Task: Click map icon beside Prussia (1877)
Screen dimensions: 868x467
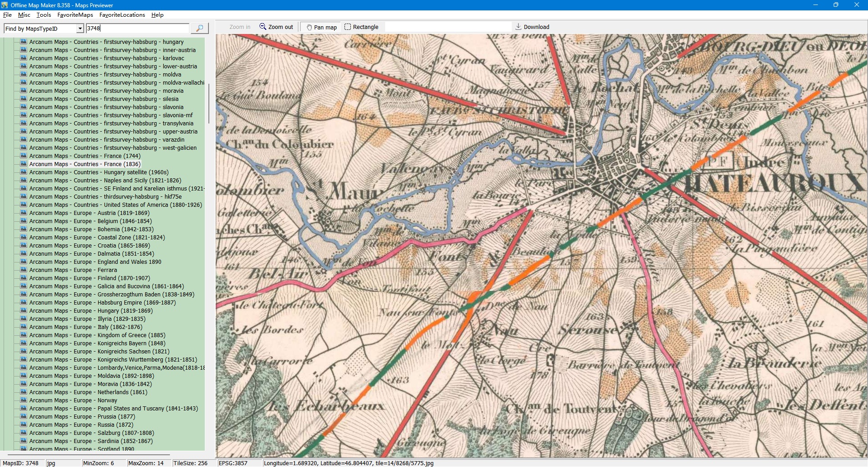Action: pos(24,417)
